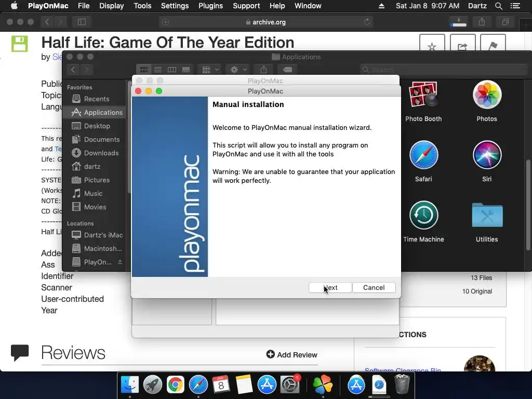
Task: Open Launchpad from the Dock
Action: [x=153, y=384]
